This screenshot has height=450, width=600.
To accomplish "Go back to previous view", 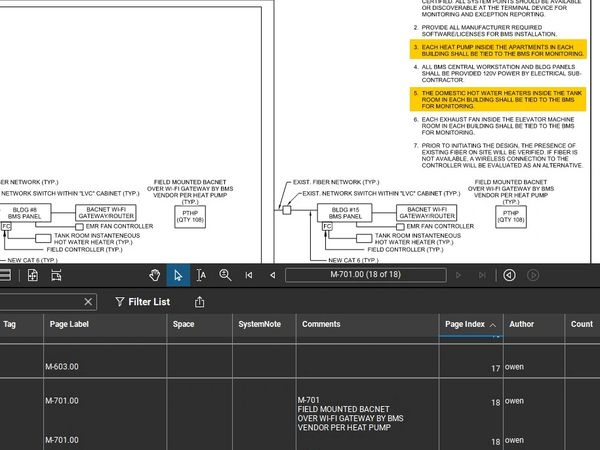I will [x=509, y=275].
